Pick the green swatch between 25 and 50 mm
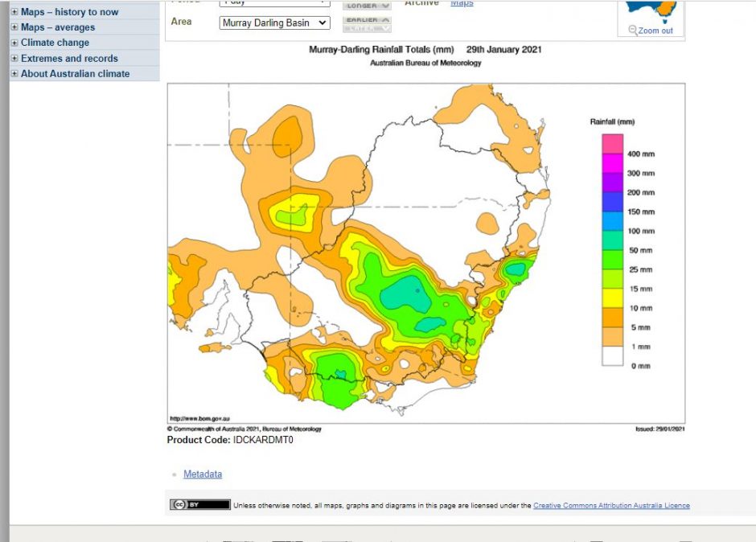756x542 pixels. click(612, 260)
